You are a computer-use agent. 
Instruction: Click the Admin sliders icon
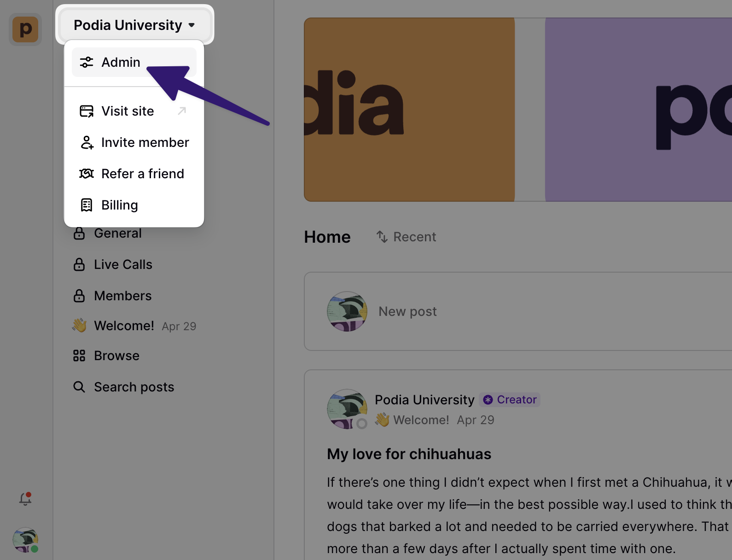click(x=87, y=62)
